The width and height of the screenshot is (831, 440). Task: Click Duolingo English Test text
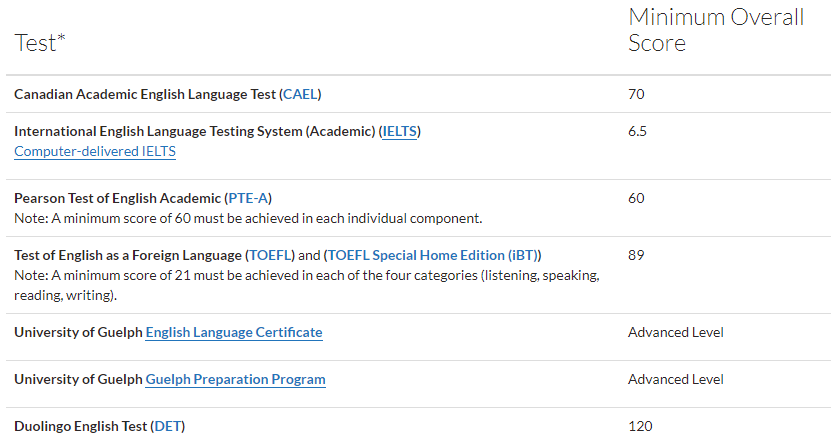click(81, 427)
